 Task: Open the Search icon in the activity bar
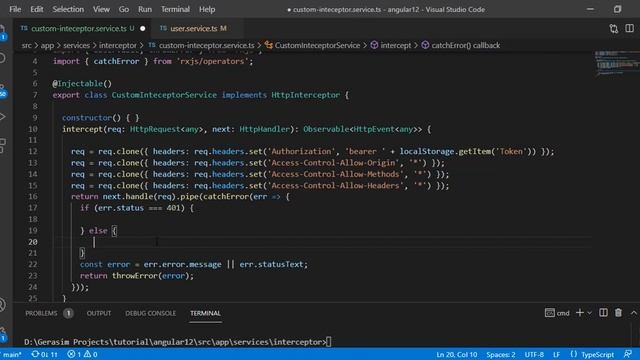coord(3,58)
